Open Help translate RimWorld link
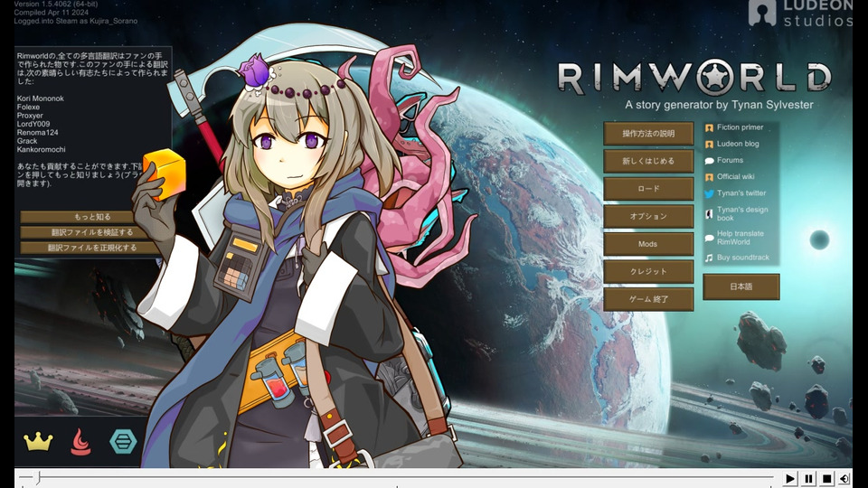 (741, 238)
